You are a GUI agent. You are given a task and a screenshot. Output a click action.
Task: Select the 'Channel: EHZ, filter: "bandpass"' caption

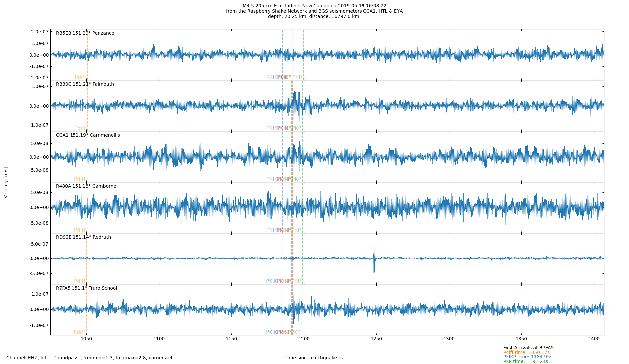click(89, 358)
